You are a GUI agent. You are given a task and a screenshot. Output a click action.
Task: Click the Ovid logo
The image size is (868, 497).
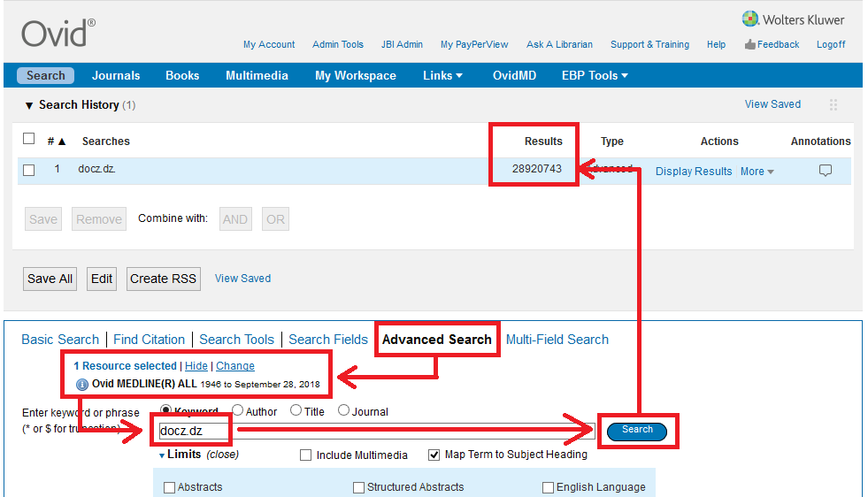coord(58,33)
